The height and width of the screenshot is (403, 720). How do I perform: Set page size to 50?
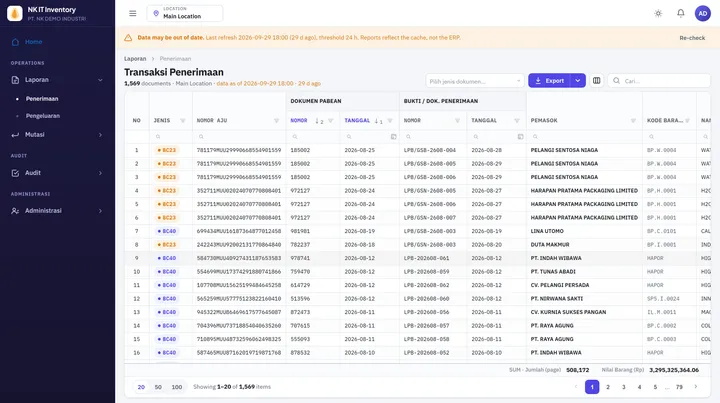click(158, 387)
